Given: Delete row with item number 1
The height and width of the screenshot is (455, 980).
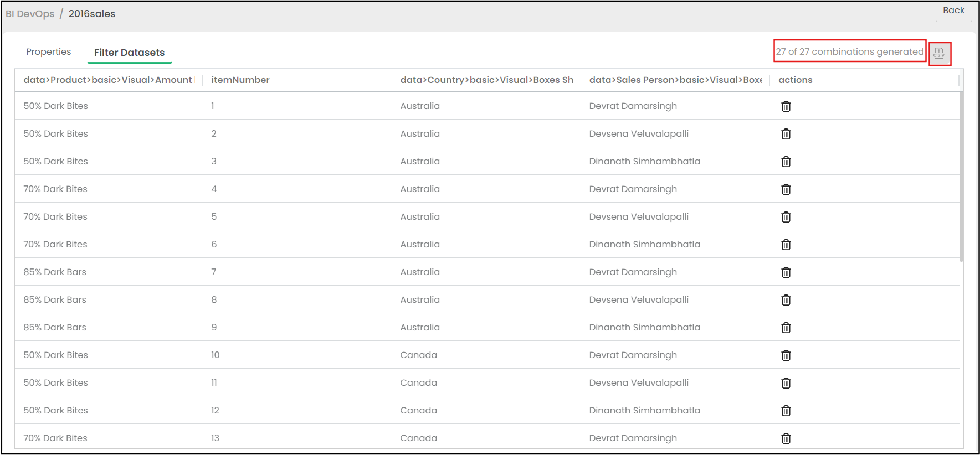Looking at the screenshot, I should point(786,106).
